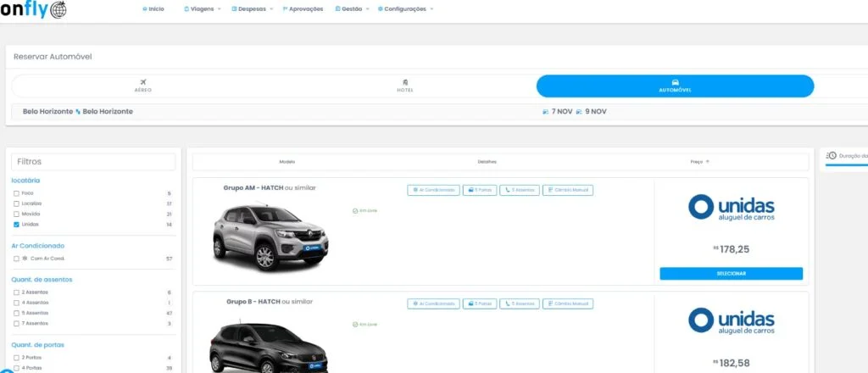868x373 pixels.
Task: Click the airplane icon for Aéreo
Action: pos(143,82)
